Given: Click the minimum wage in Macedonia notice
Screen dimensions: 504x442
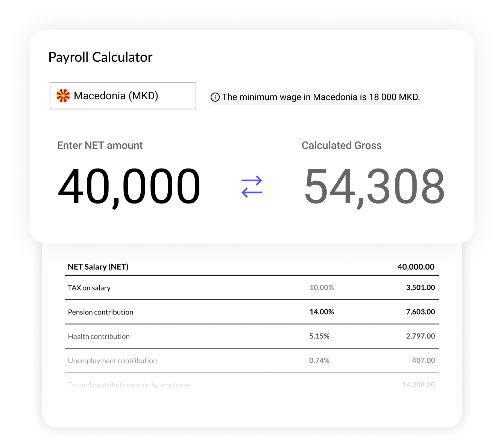Looking at the screenshot, I should pos(320,97).
